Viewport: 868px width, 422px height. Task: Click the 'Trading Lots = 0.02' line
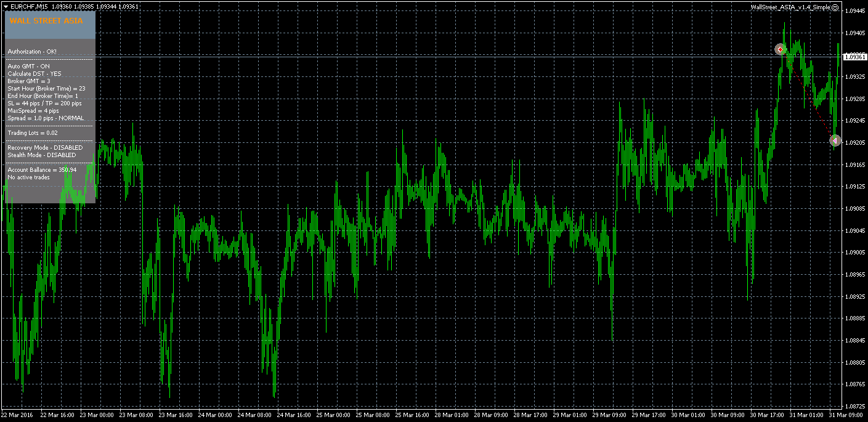tap(33, 132)
